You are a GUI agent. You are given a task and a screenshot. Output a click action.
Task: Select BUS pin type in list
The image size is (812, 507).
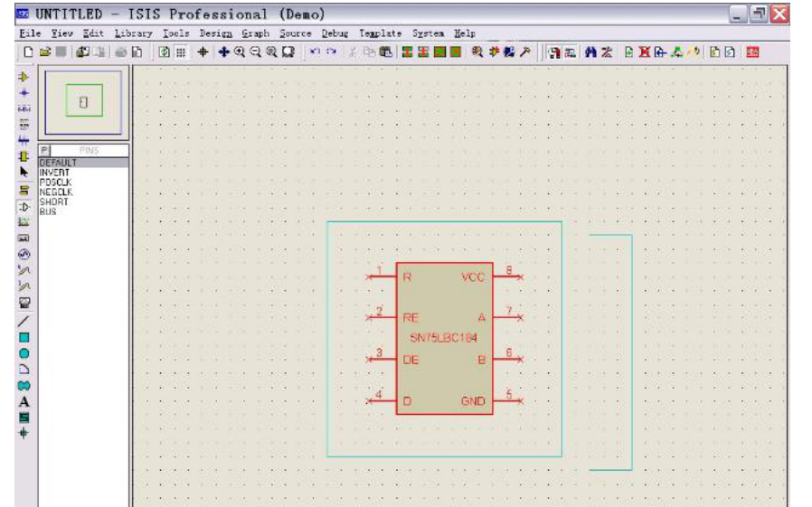click(48, 211)
